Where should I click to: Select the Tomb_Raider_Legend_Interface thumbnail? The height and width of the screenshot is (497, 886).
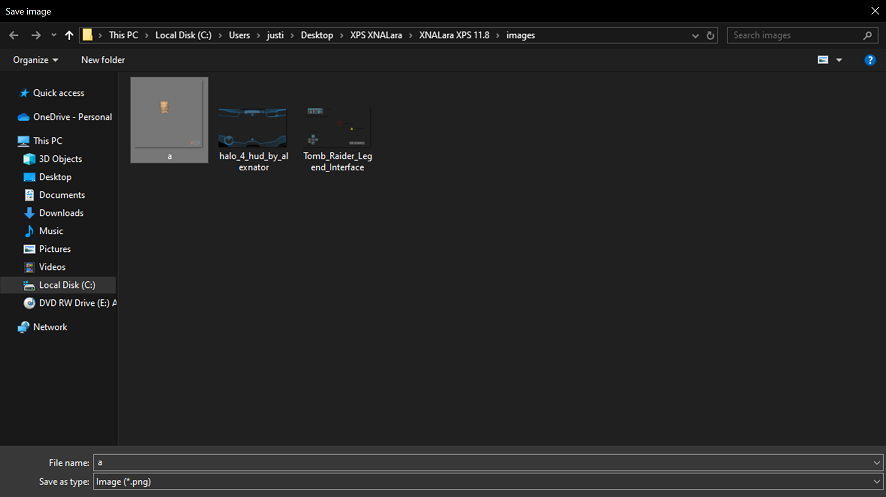coord(337,138)
